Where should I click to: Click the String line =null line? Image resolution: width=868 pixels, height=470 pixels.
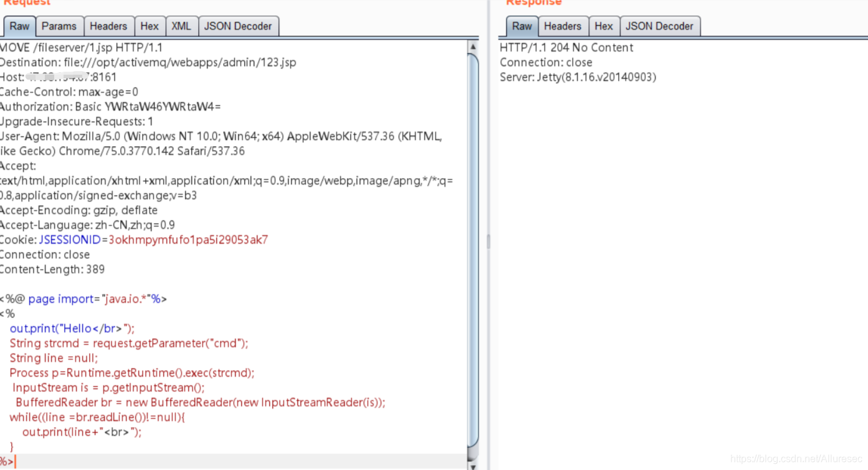click(54, 358)
